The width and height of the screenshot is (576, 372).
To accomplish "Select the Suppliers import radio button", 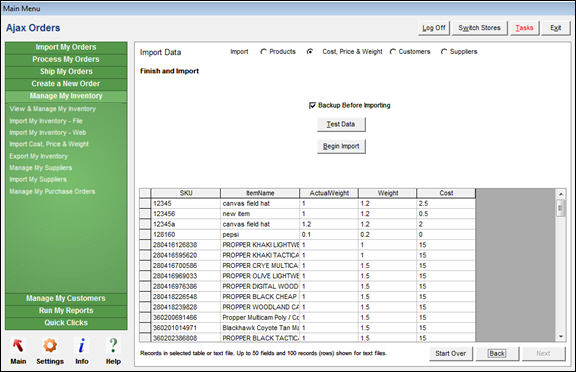I will (444, 52).
